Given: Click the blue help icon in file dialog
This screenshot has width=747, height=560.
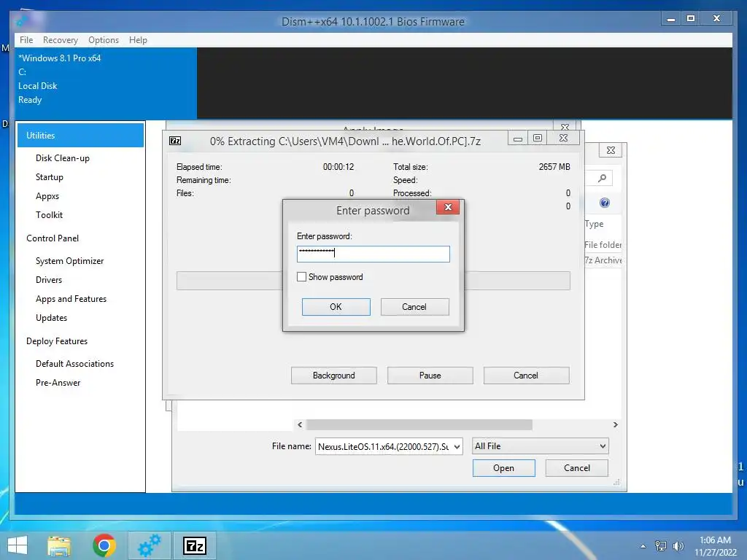Looking at the screenshot, I should (x=605, y=203).
